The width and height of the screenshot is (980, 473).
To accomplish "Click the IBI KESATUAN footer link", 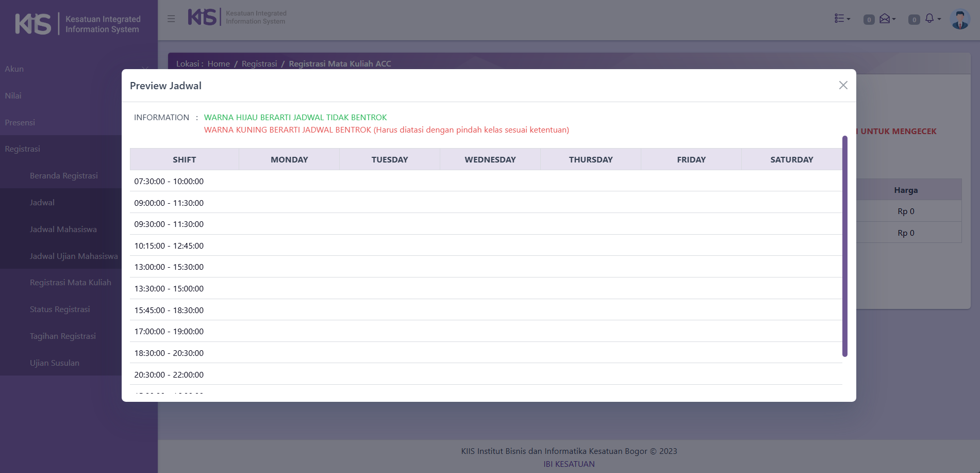I will pyautogui.click(x=569, y=464).
